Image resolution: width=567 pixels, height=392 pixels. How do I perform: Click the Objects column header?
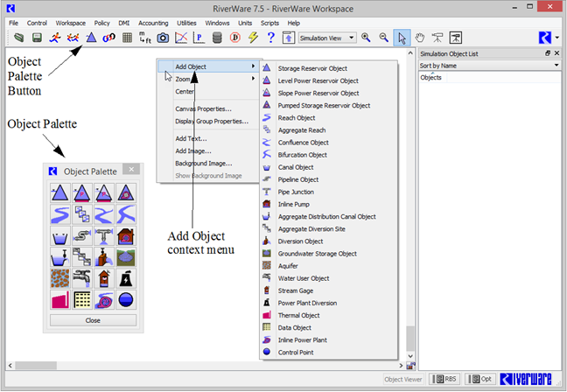click(x=431, y=77)
